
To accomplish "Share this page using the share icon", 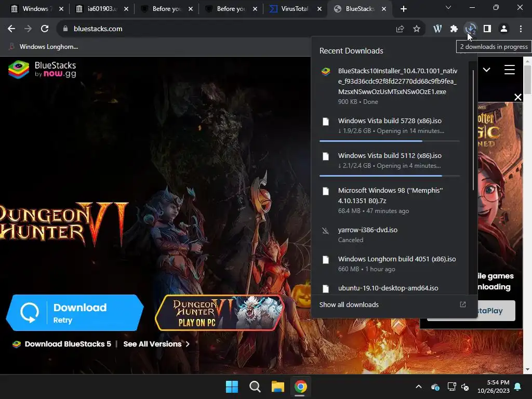I will (x=400, y=29).
